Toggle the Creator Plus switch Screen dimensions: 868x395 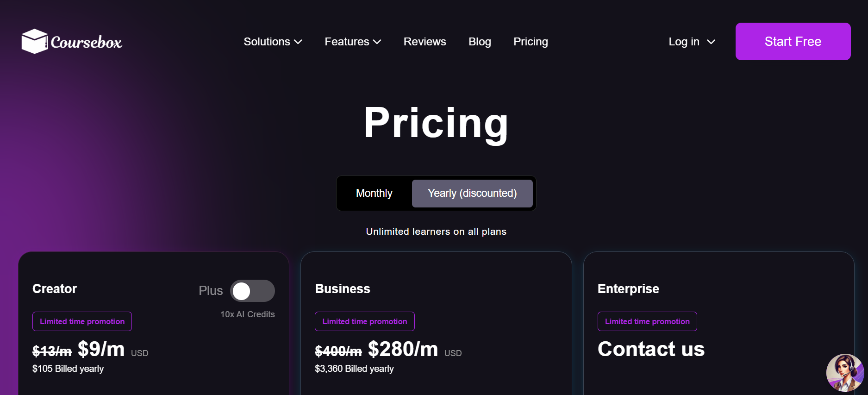click(x=252, y=291)
